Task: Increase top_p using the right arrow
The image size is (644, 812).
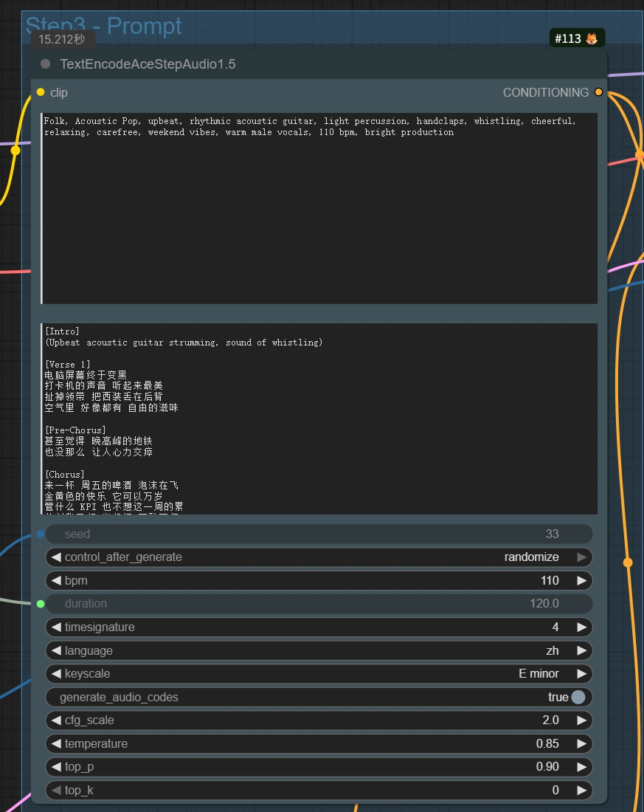Action: (582, 766)
